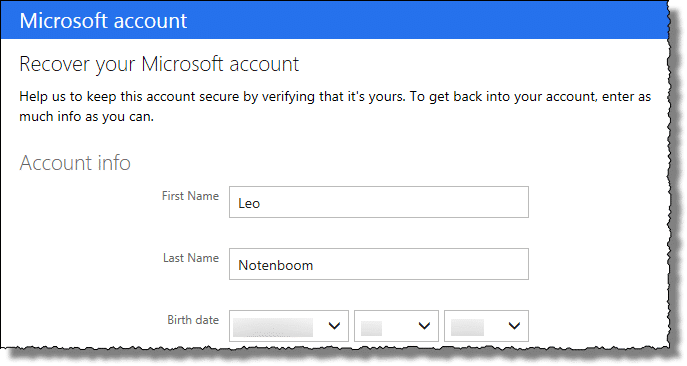Click the 'Help us to keep this account secure' text
Screen dimensions: 687x366
click(x=335, y=107)
